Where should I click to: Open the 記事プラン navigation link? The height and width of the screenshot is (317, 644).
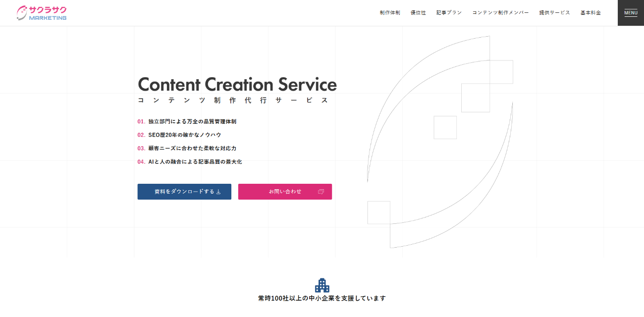(x=449, y=13)
